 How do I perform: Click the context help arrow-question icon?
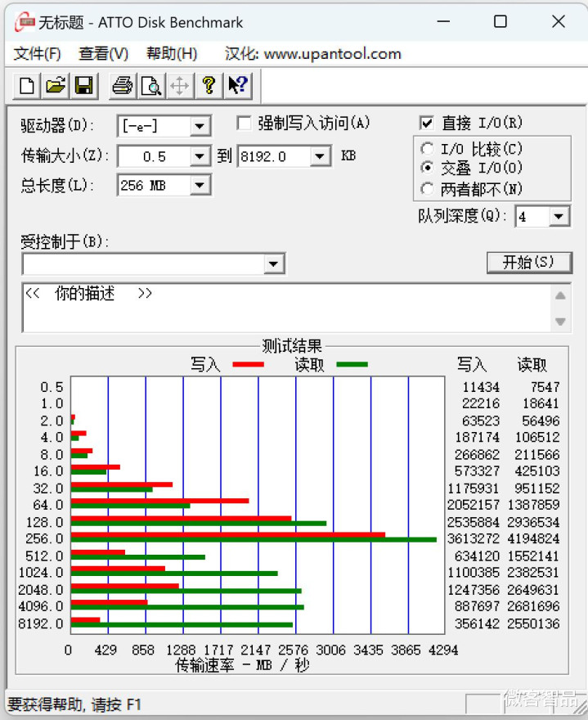[238, 86]
